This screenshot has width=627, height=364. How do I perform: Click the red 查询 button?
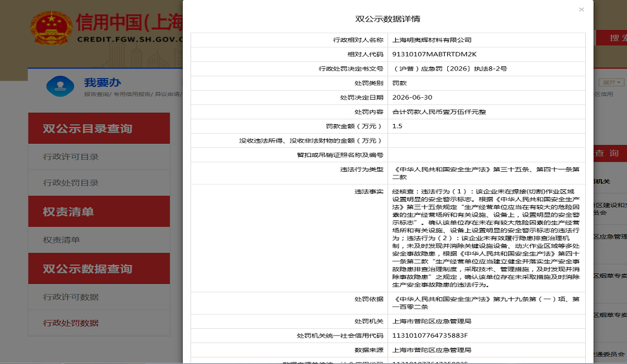pos(610,153)
